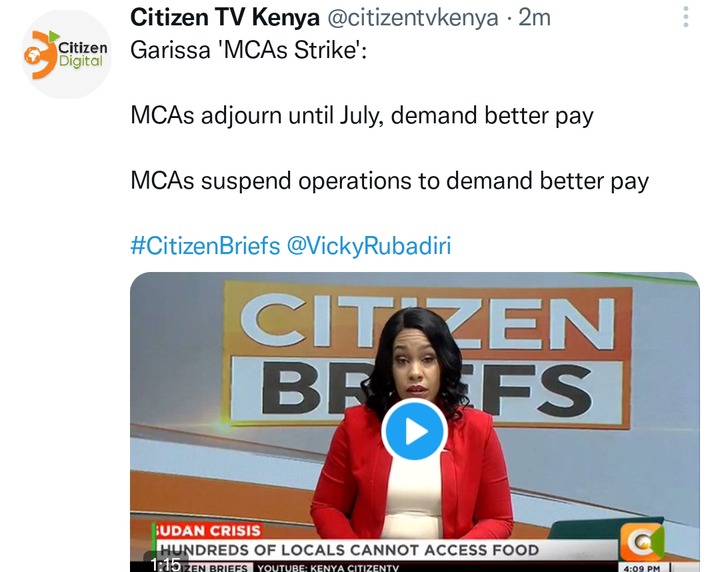Open the 2m tweet timestamp
The image size is (720, 572).
pyautogui.click(x=534, y=18)
